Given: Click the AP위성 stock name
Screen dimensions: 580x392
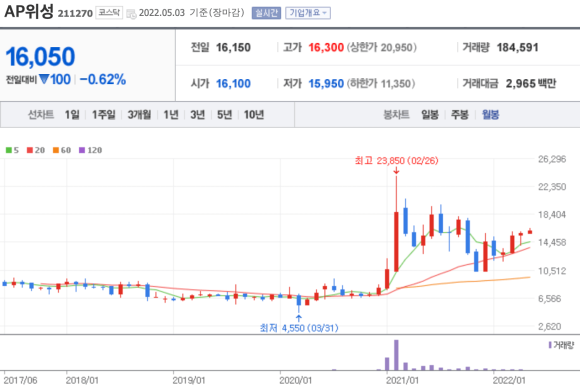Looking at the screenshot, I should pos(29,12).
